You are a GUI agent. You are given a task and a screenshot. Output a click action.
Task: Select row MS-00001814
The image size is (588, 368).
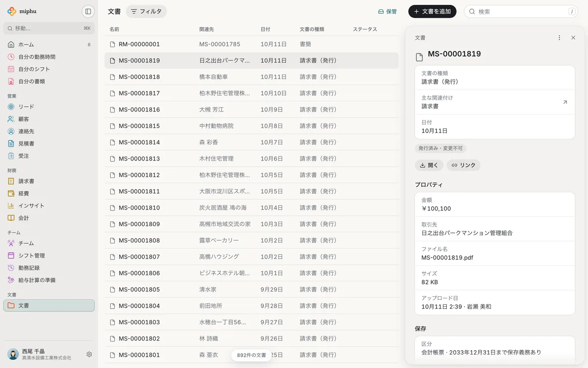(251, 142)
